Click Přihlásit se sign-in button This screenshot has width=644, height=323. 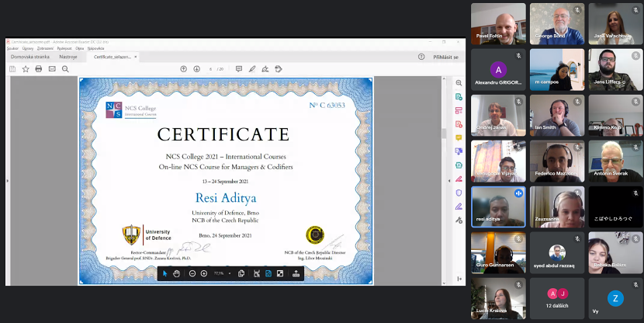[x=445, y=57]
